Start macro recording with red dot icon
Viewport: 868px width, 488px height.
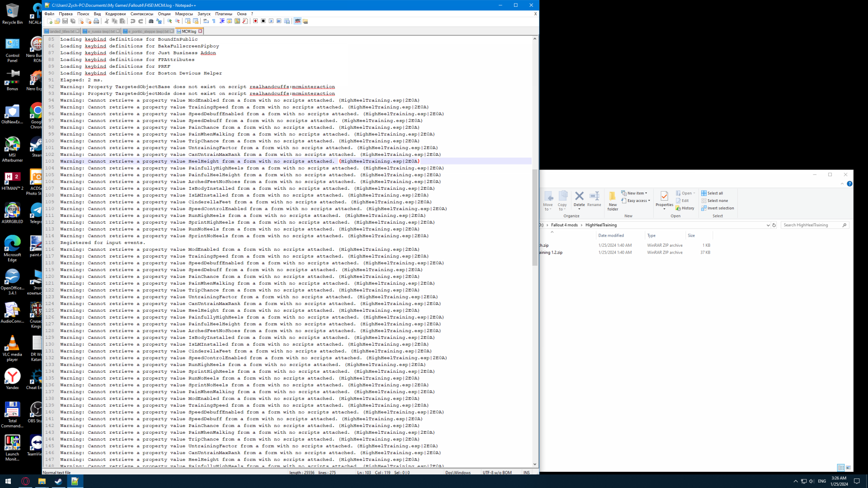[255, 21]
